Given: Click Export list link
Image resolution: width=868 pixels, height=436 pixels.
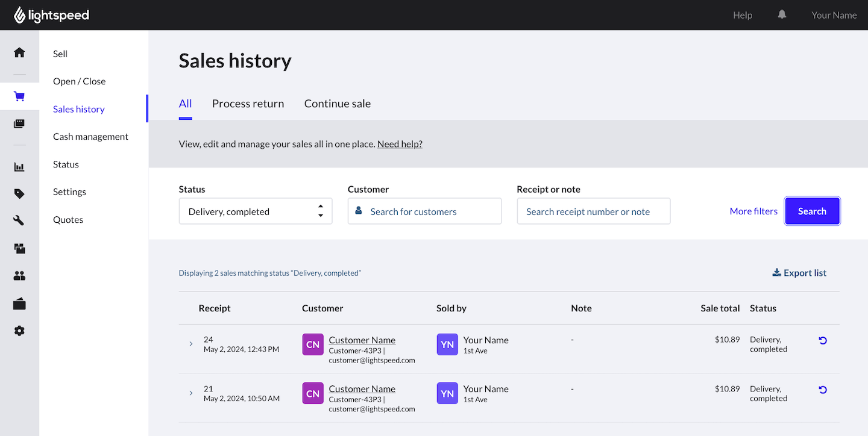Looking at the screenshot, I should [799, 273].
